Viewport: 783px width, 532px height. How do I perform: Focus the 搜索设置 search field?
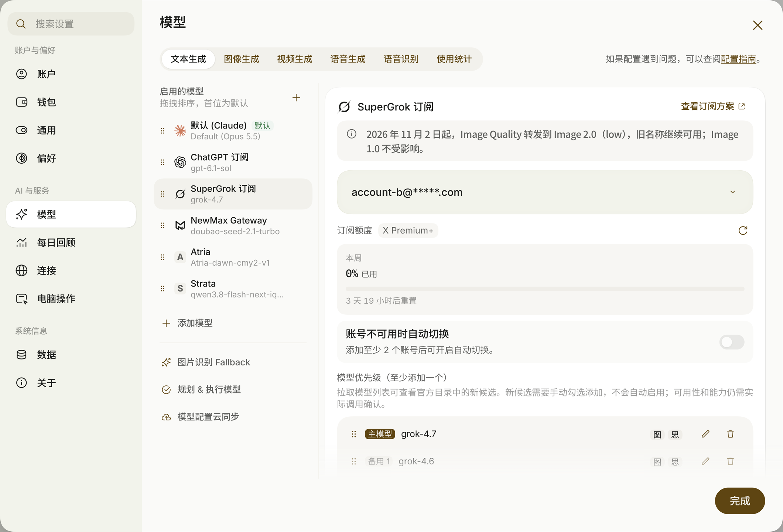click(71, 24)
